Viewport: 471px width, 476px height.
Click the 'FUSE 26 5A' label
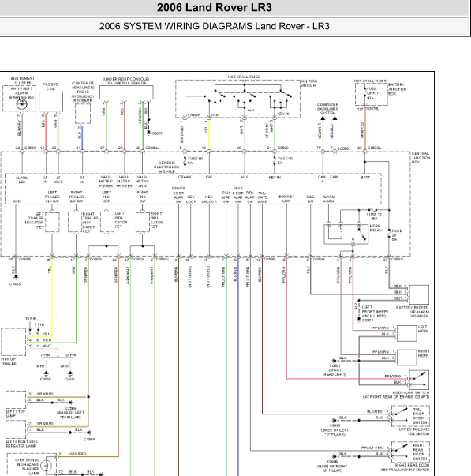[397, 235]
